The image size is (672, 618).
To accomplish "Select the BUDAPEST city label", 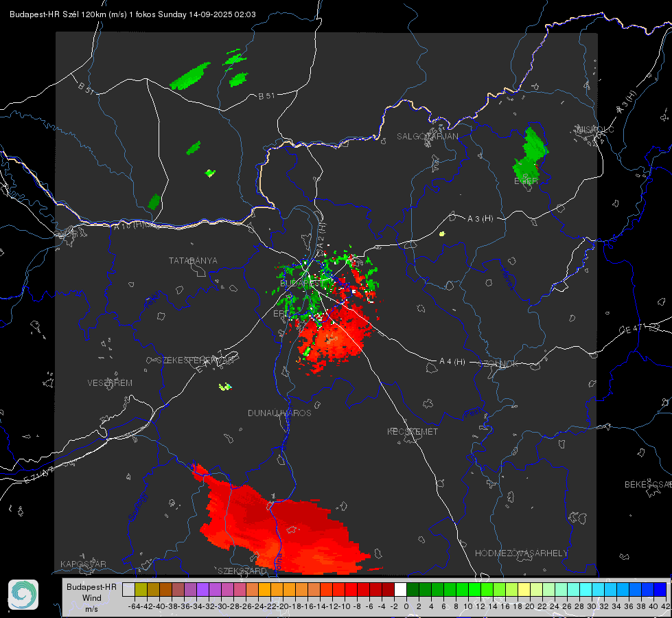I will pos(301,284).
